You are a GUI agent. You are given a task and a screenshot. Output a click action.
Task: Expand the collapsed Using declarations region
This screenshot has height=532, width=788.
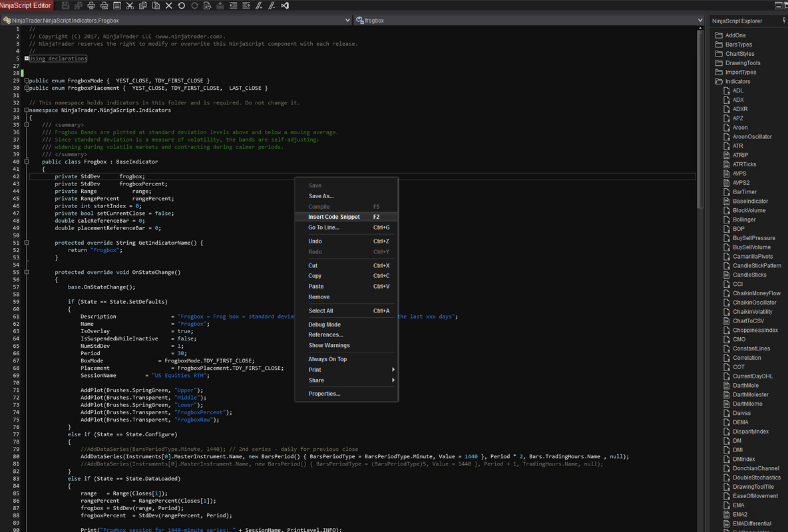pos(27,59)
